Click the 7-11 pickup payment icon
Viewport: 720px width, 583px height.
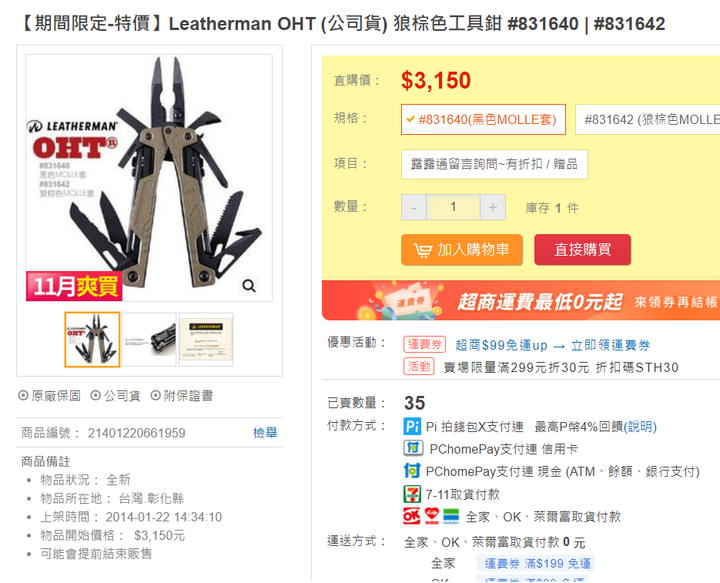click(412, 494)
